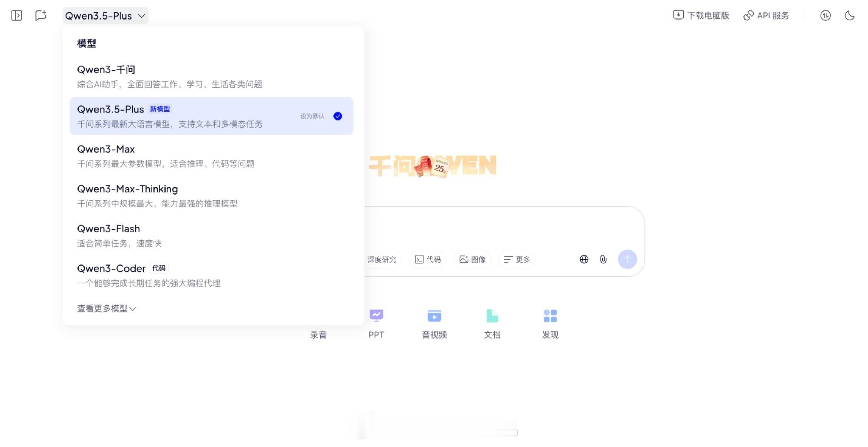868x447 pixels.
Task: Start a new chat with the new-conversation icon
Action: point(41,15)
